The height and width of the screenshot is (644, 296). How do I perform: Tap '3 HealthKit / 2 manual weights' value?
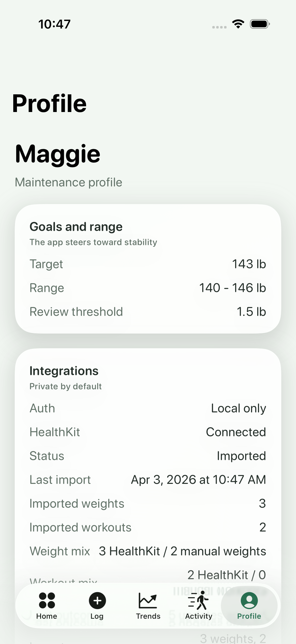pos(182,551)
